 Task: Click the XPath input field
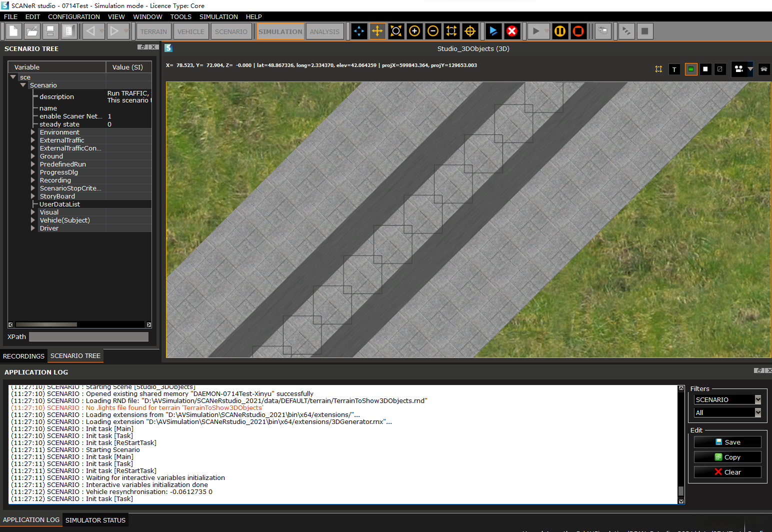(88, 337)
